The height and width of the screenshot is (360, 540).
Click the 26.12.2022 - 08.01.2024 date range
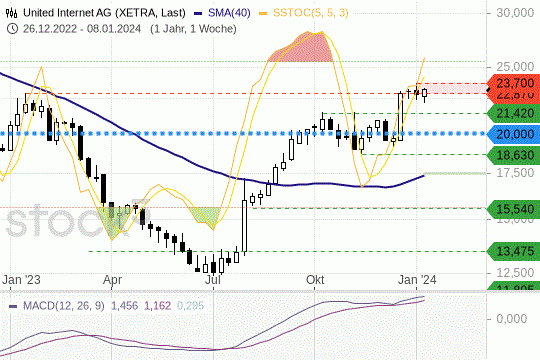(x=82, y=29)
